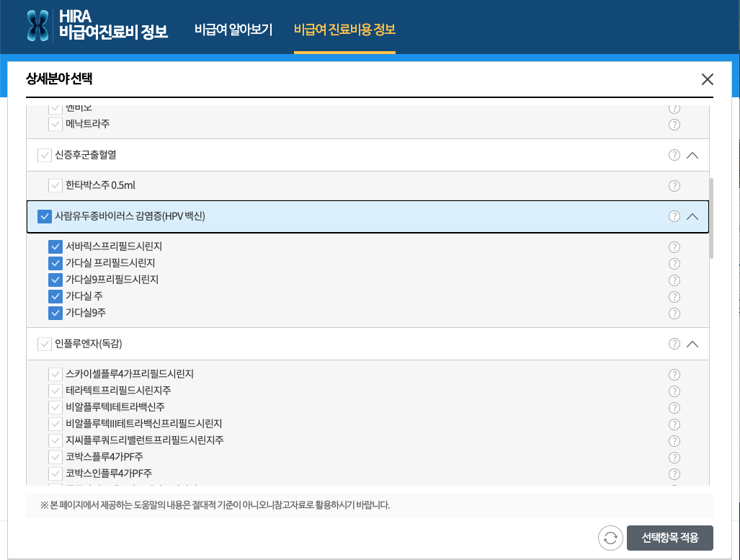Deselect the 사람유두종바이러스 감염증(HPV 백신) checkbox
This screenshot has width=740, height=560.
43,215
